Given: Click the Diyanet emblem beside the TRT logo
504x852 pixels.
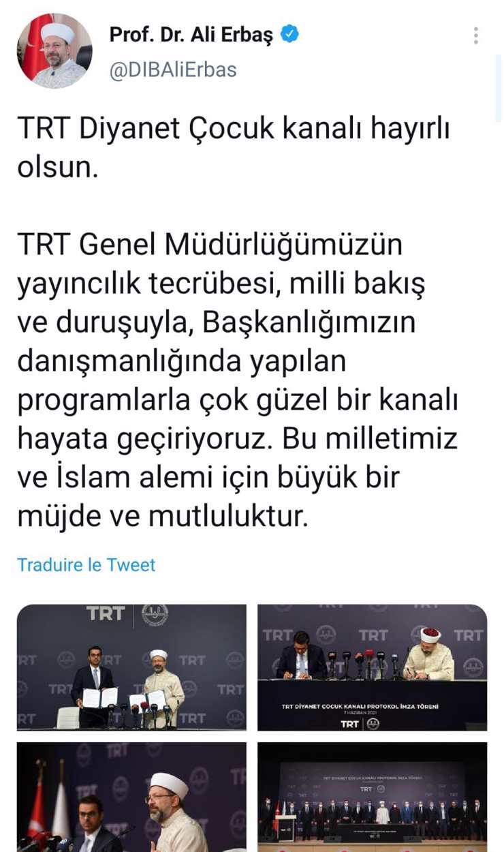Looking at the screenshot, I should tap(155, 614).
